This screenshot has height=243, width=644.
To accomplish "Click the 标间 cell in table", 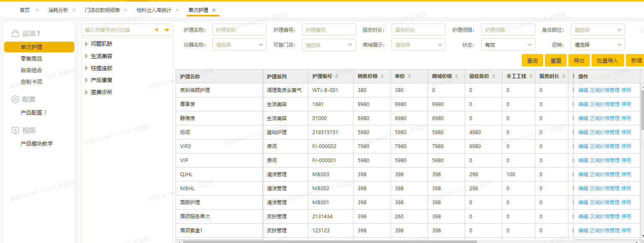I will 219,132.
